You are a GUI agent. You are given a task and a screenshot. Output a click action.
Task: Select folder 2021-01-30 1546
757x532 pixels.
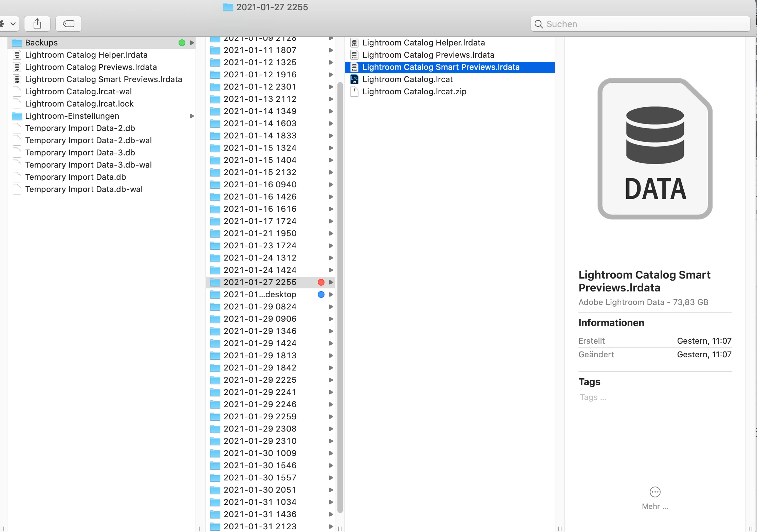coord(260,465)
